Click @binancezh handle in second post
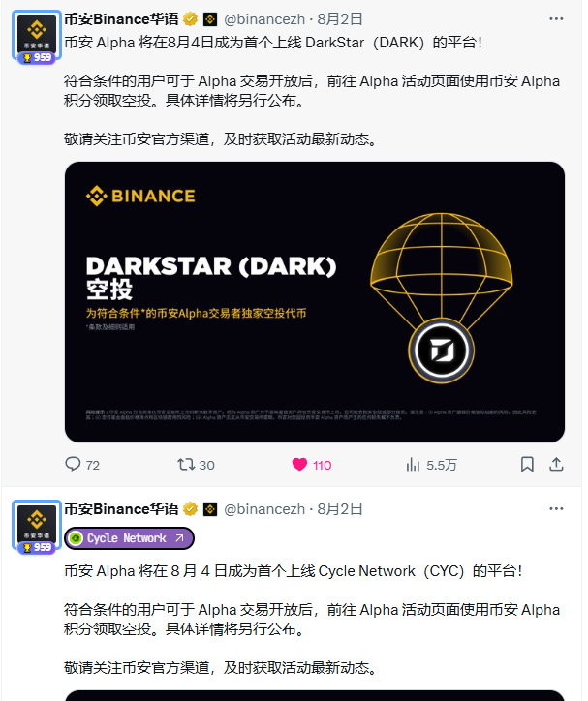This screenshot has width=588, height=701. [264, 509]
